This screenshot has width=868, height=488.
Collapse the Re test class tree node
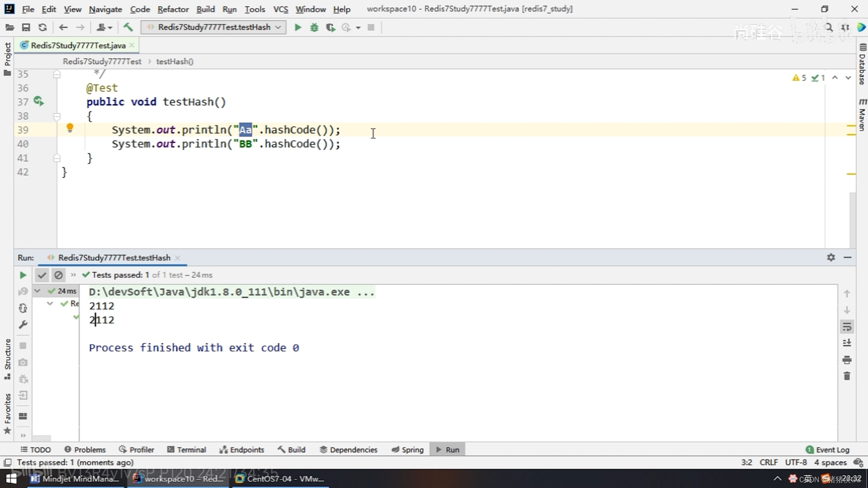pos(50,304)
